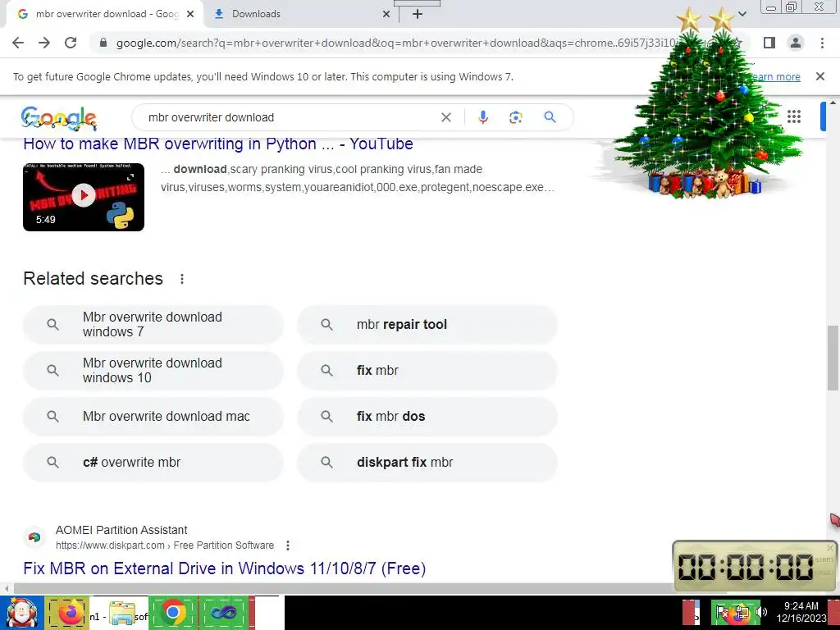Clear the search box text

pos(445,117)
